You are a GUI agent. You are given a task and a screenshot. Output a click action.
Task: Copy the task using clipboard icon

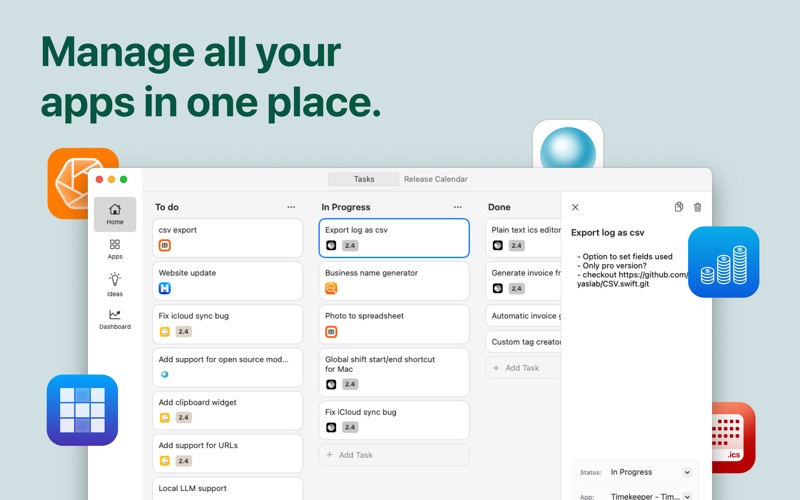pyautogui.click(x=679, y=207)
